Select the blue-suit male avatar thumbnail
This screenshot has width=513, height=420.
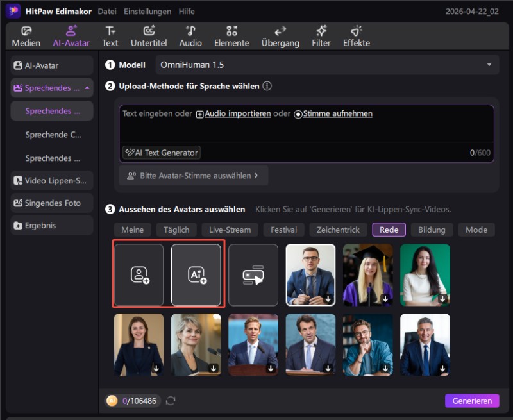coord(310,274)
